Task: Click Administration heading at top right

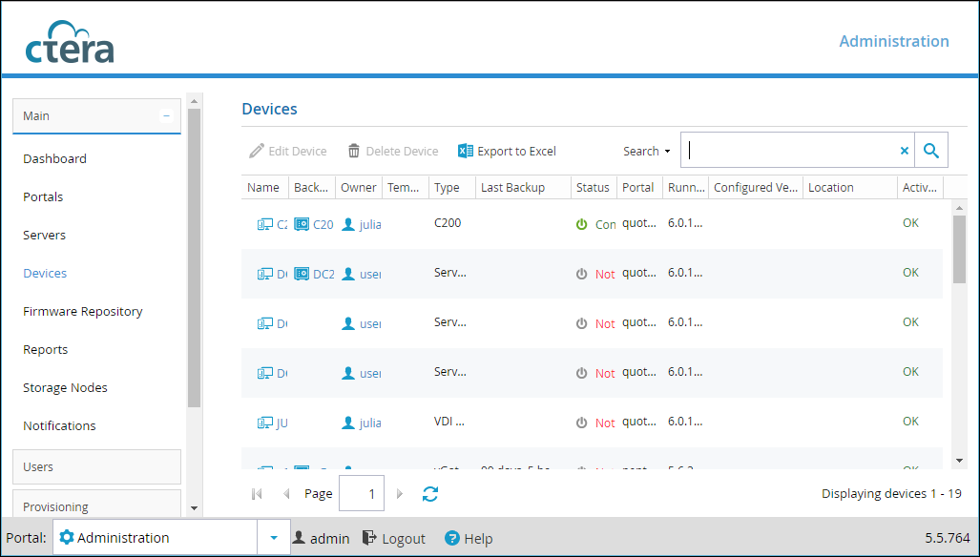Action: click(x=894, y=41)
